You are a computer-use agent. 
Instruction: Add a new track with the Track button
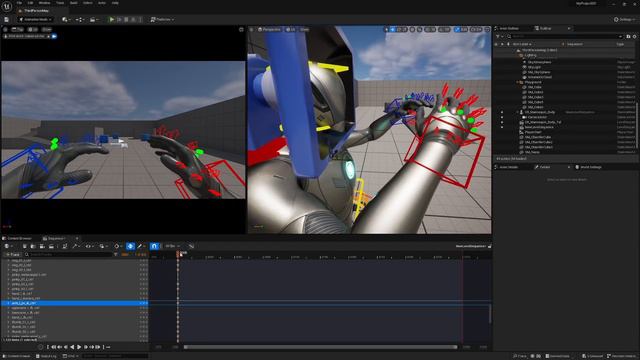[x=12, y=254]
